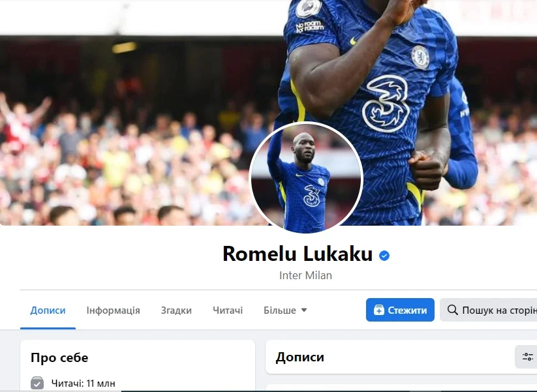Click the Про себе section heading
This screenshot has width=537, height=392.
pyautogui.click(x=59, y=357)
